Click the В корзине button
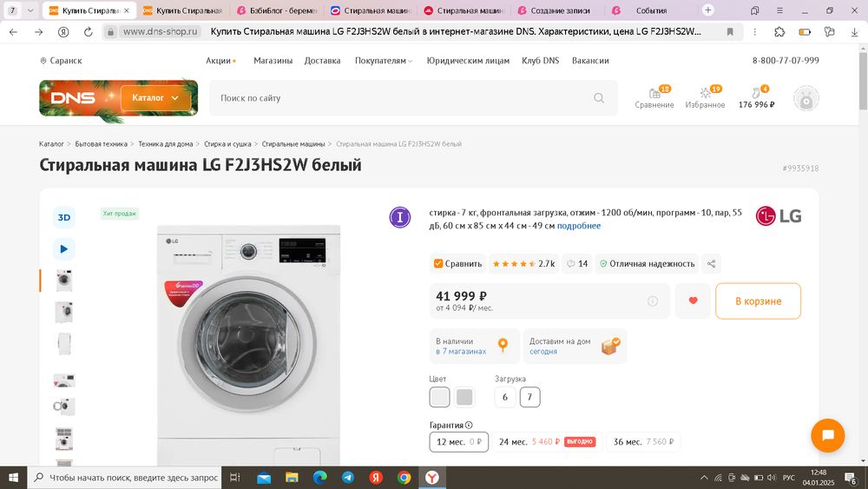This screenshot has width=868, height=489. point(758,301)
